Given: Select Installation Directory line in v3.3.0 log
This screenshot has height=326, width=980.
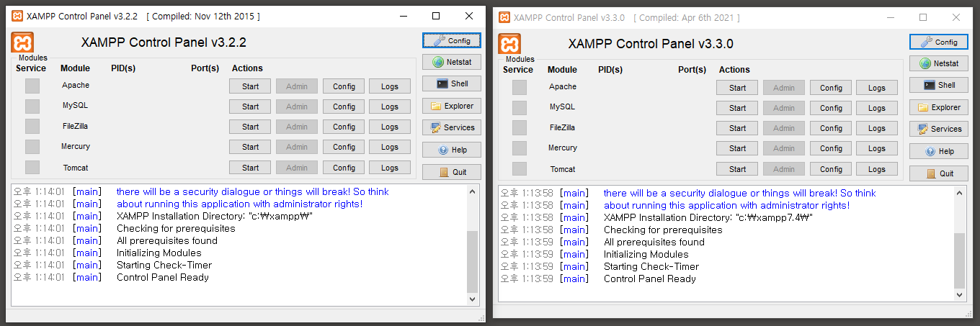Looking at the screenshot, I should 709,217.
